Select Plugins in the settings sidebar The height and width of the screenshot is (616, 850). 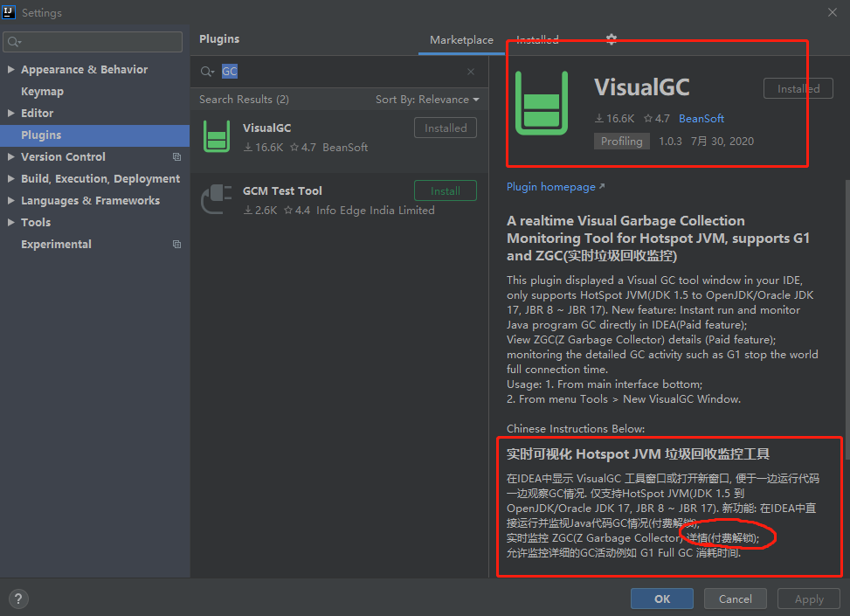pyautogui.click(x=41, y=135)
